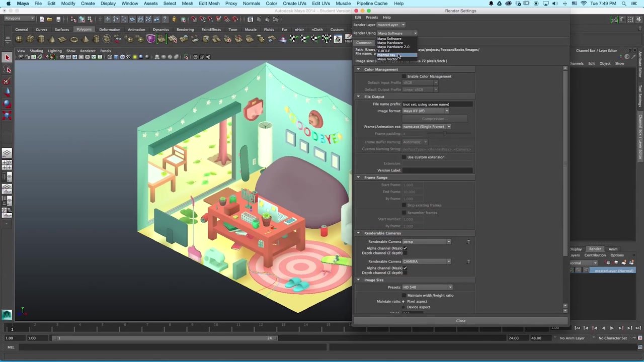Collapse the Color Management section
Viewport: 644px width, 362px height.
[x=358, y=69]
